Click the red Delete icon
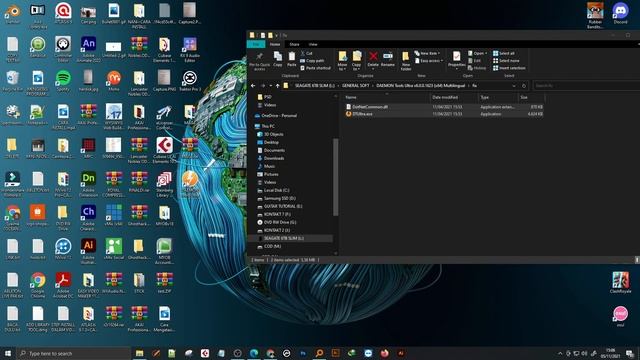The image size is (640, 360). [373, 59]
